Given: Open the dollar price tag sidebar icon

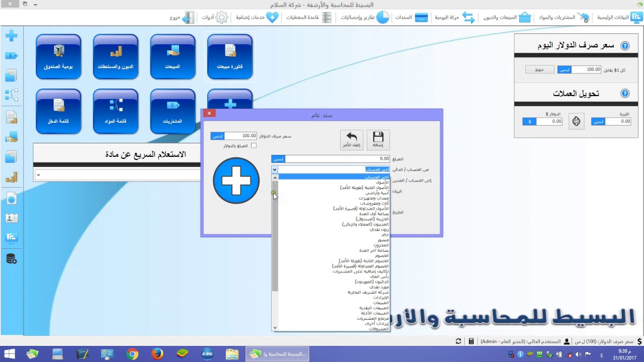Looking at the screenshot, I should (11, 56).
